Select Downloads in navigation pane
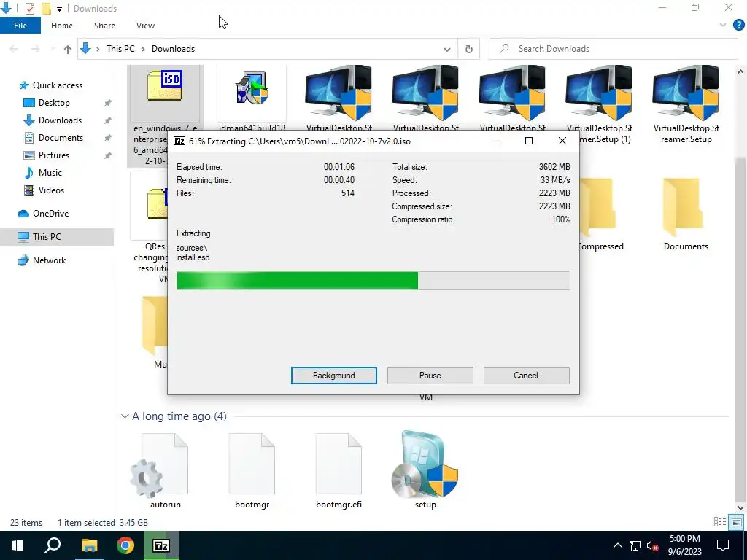The image size is (747, 560). coord(60,120)
